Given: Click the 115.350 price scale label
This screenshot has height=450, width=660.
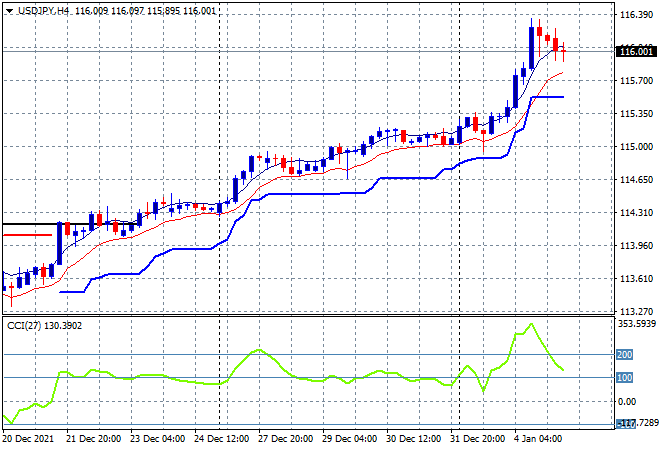Looking at the screenshot, I should click(636, 114).
